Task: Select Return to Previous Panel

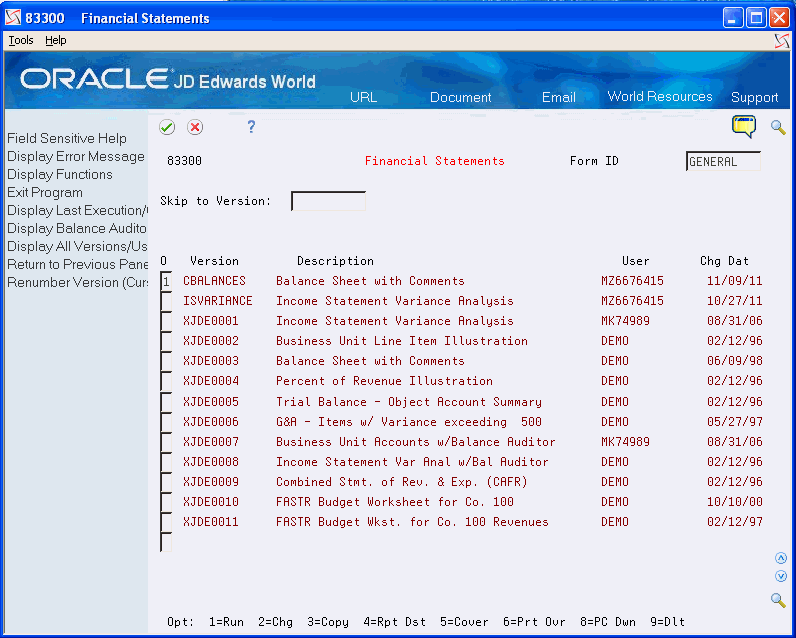Action: pyautogui.click(x=77, y=264)
